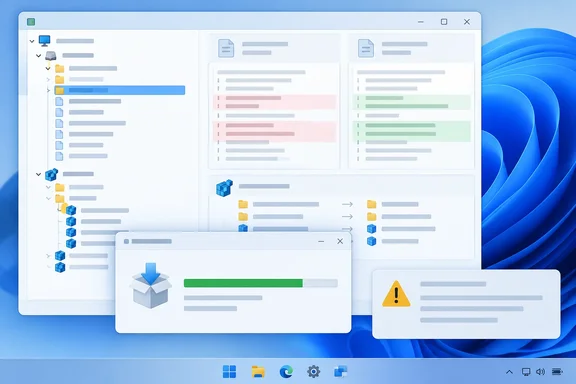Click the package box with download arrow icon
Screen dimensions: 576x384
point(151,285)
